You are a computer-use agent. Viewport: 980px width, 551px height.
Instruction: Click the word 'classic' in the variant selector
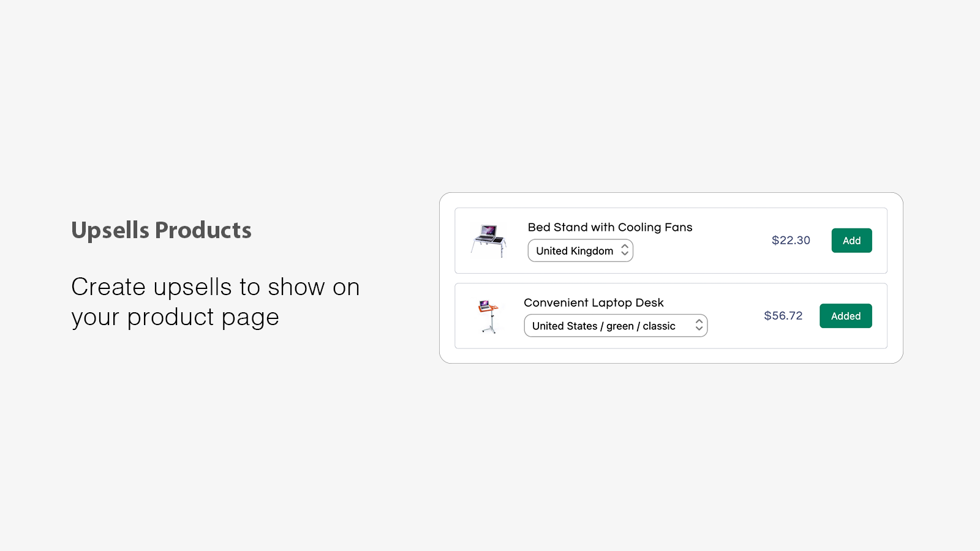[659, 326]
